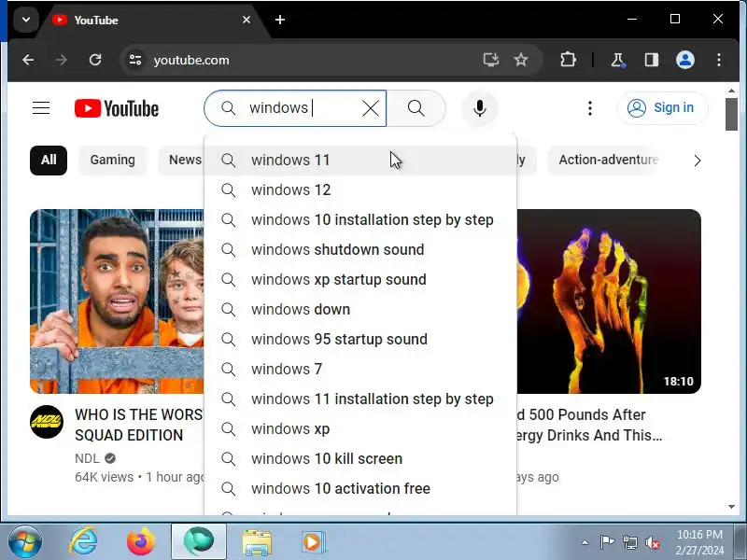This screenshot has height=560, width=747.
Task: Show hidden tray icons arrow
Action: (585, 542)
